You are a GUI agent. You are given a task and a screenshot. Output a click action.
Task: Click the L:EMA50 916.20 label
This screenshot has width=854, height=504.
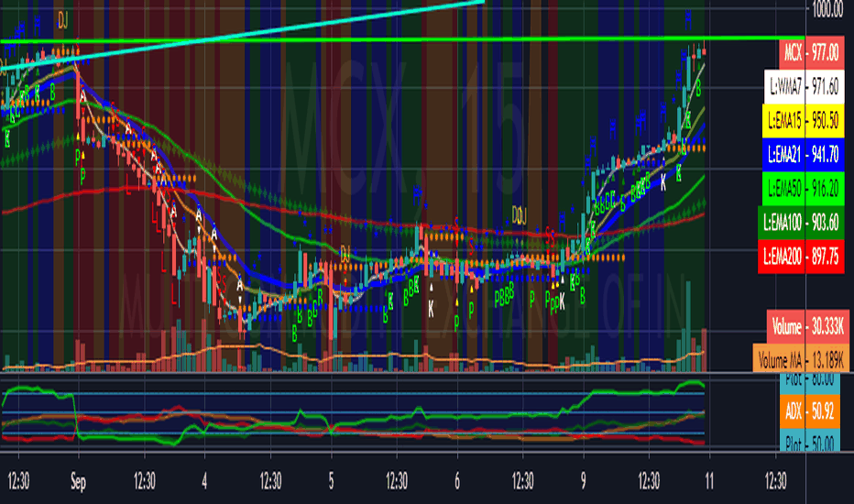(x=803, y=188)
